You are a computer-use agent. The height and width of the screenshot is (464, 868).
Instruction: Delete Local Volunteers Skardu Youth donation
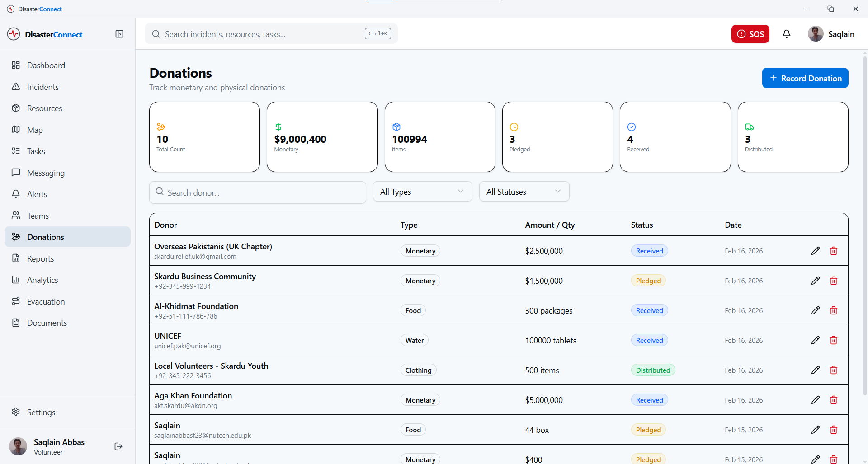(834, 370)
